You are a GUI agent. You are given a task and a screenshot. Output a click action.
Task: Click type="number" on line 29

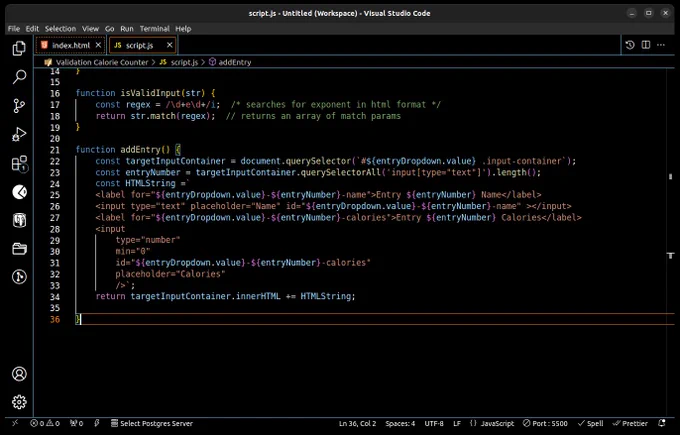click(x=147, y=240)
